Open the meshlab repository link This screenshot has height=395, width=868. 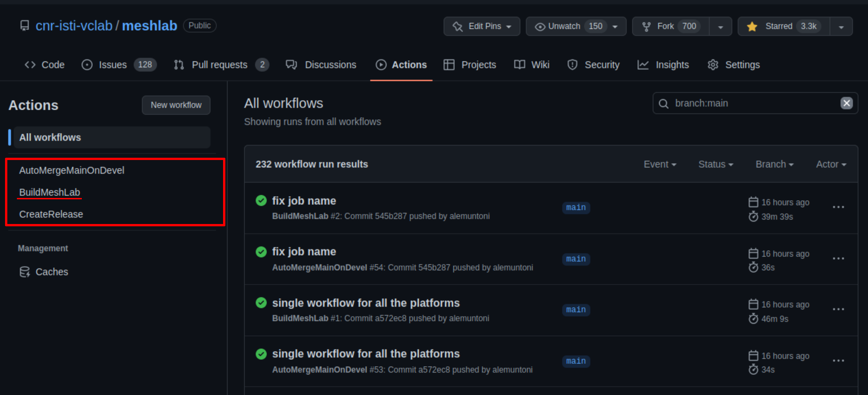pyautogui.click(x=149, y=26)
